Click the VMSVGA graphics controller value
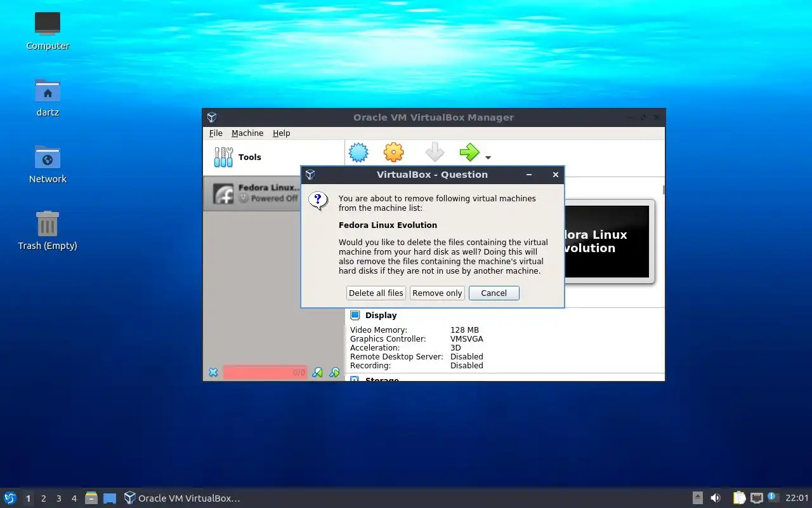 pos(466,338)
